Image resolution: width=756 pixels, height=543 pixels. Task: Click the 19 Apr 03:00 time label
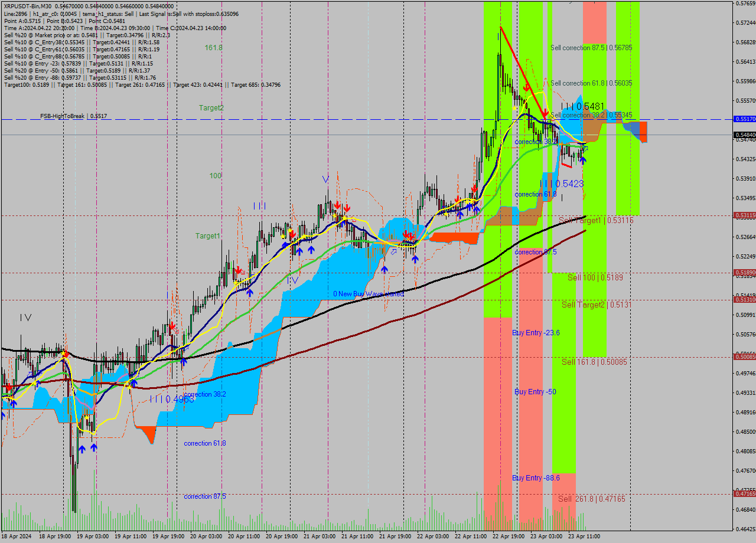pyautogui.click(x=93, y=537)
